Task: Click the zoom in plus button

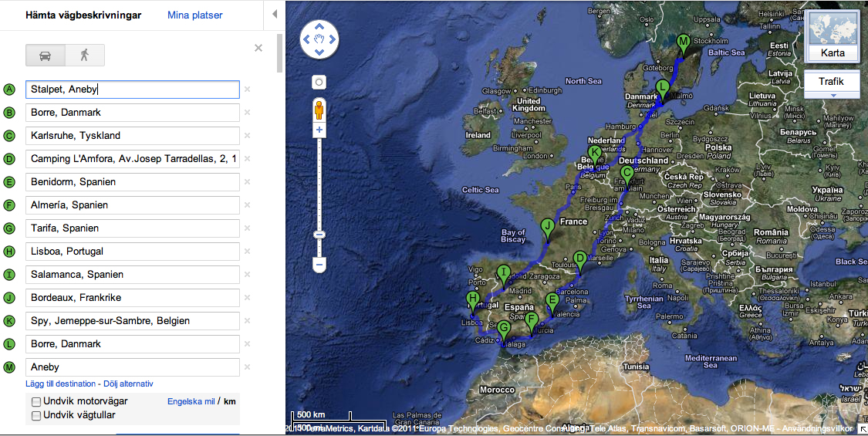Action: point(319,130)
